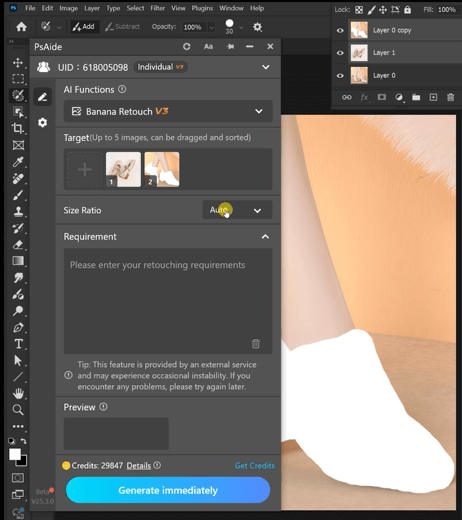Select the Eraser tool
Image resolution: width=462 pixels, height=520 pixels.
coord(18,245)
